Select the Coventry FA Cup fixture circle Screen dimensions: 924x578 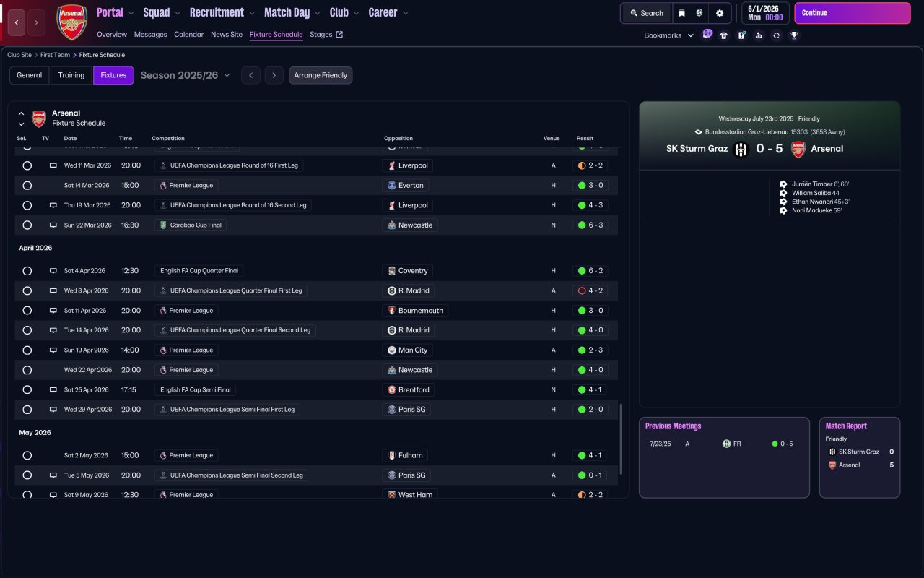pos(27,271)
